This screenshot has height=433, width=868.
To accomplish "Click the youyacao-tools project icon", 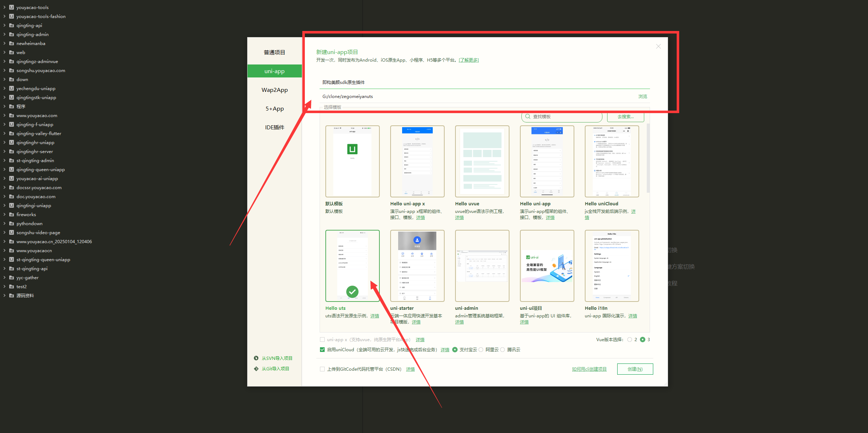I will pyautogui.click(x=12, y=7).
